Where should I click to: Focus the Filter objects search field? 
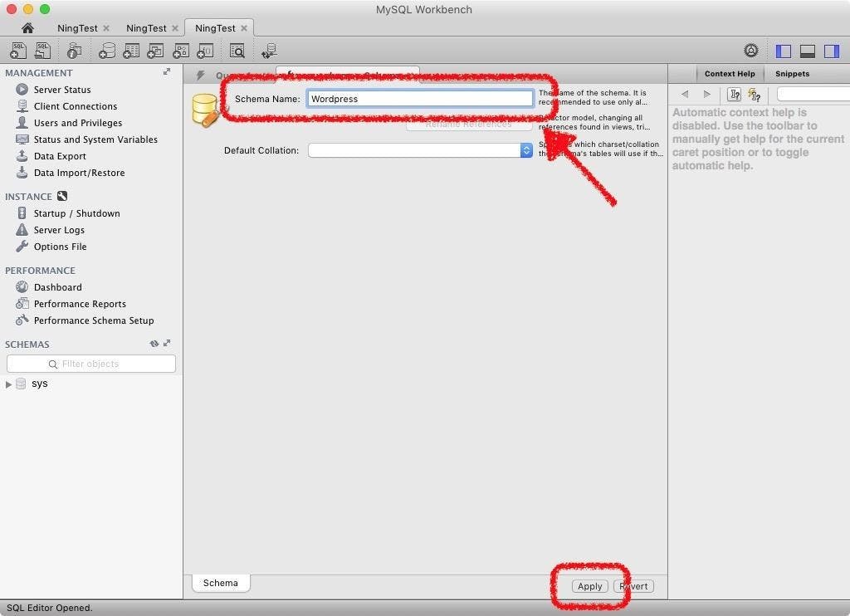(x=91, y=364)
